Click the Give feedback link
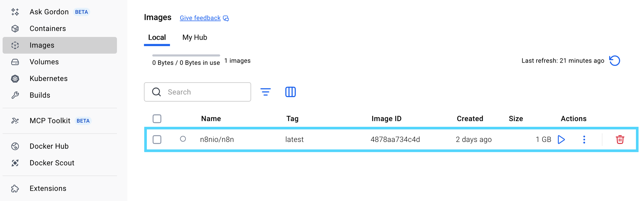The image size is (644, 201). click(200, 18)
